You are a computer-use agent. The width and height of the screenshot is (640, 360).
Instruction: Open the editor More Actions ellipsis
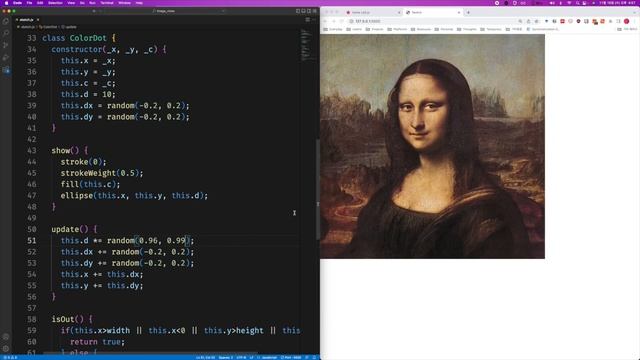click(314, 20)
